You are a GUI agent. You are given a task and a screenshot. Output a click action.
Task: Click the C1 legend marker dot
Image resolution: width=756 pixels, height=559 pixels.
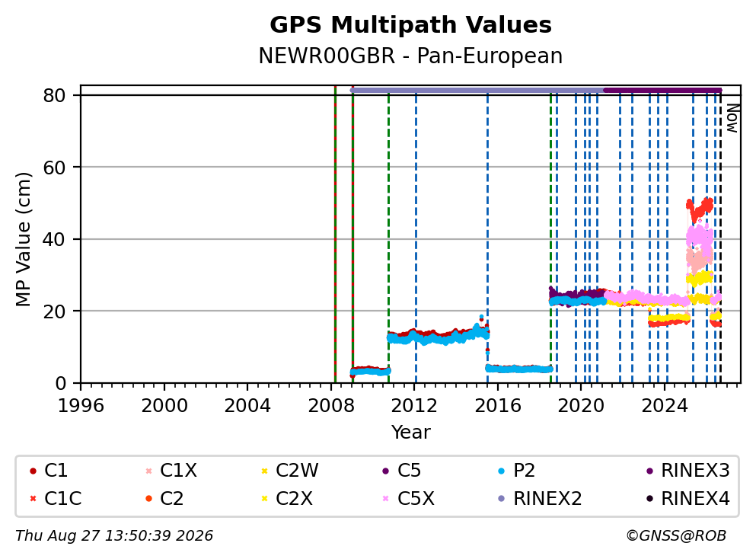[x=33, y=471]
